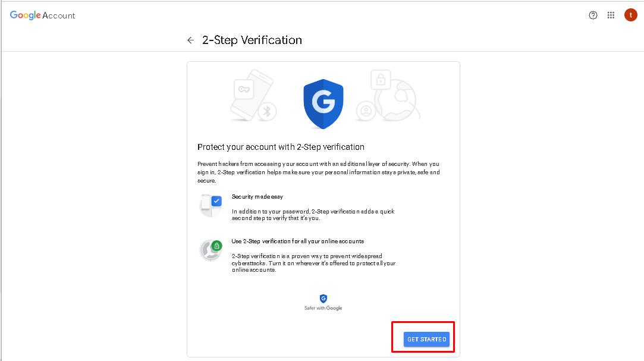
Task: Click the Bluetooth symbol in the illustration
Action: pos(267,111)
